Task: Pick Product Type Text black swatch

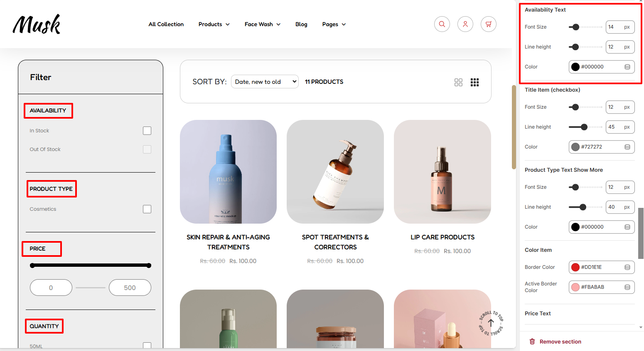Action: (575, 227)
